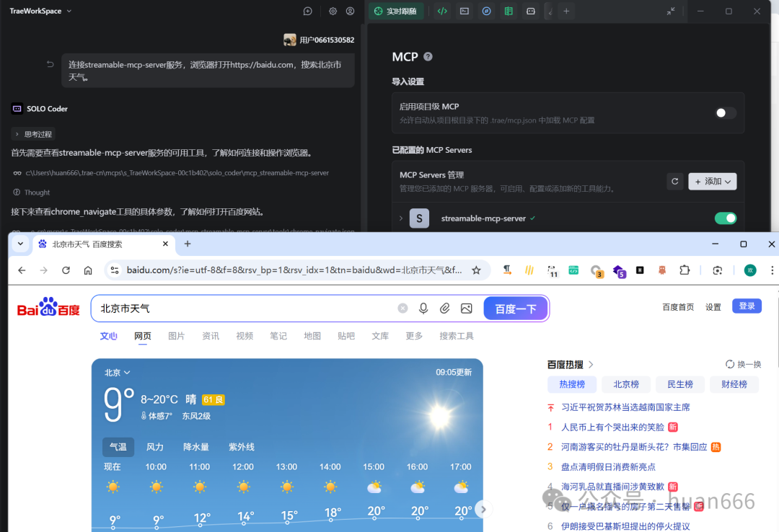Select 北京榜 tab in hot search
779x532 pixels.
click(626, 384)
